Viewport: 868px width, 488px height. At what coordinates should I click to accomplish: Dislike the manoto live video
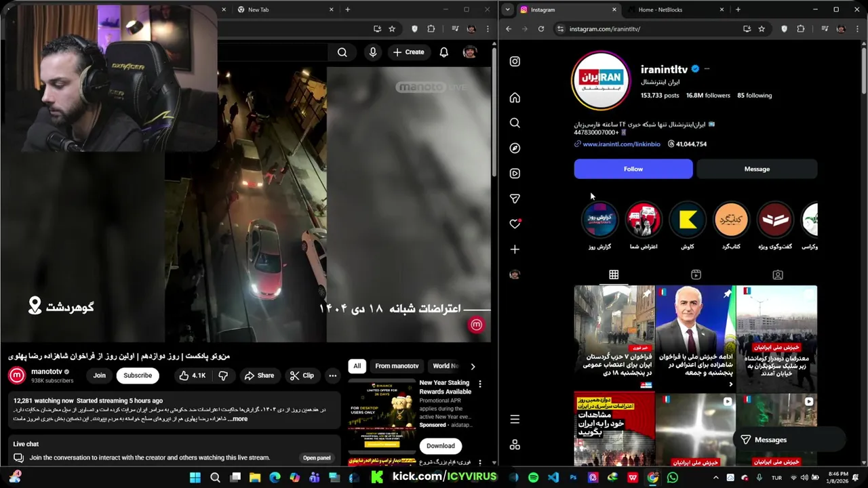223,375
